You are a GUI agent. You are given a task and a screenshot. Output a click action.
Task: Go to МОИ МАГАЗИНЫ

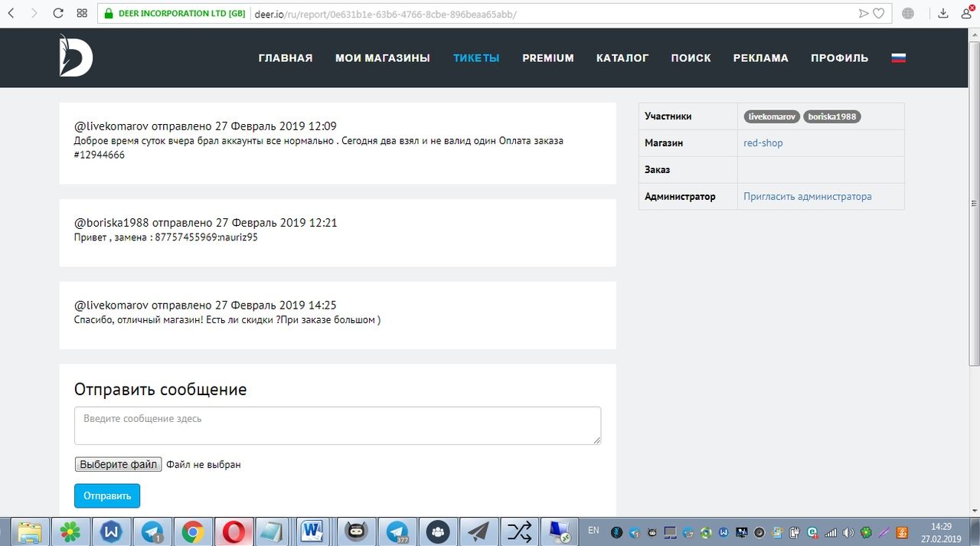coord(383,58)
